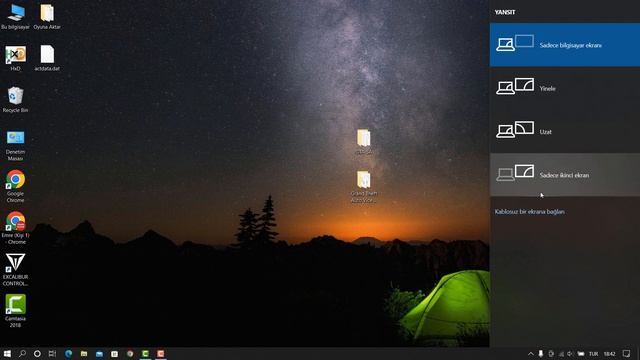Launch Microsoft Edge from taskbar
Screen dimensions: 640x360
pos(69,353)
